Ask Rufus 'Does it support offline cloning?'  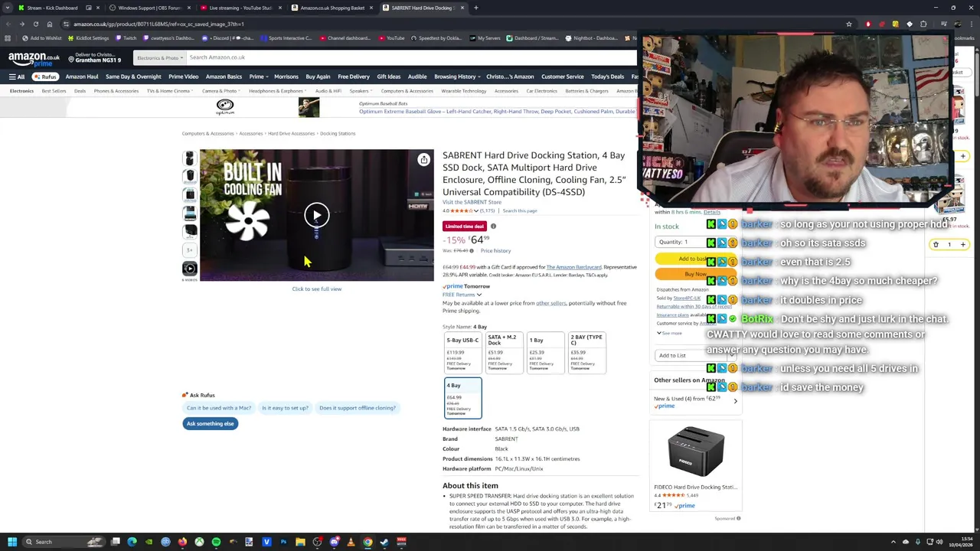(x=358, y=408)
